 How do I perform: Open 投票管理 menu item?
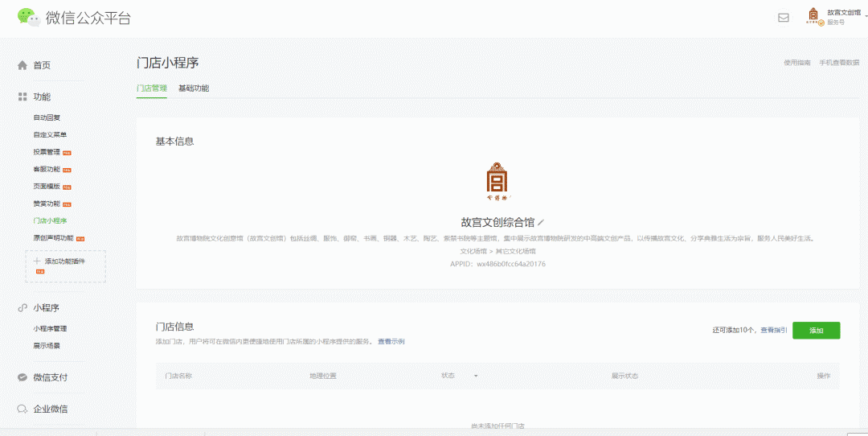[x=47, y=152]
